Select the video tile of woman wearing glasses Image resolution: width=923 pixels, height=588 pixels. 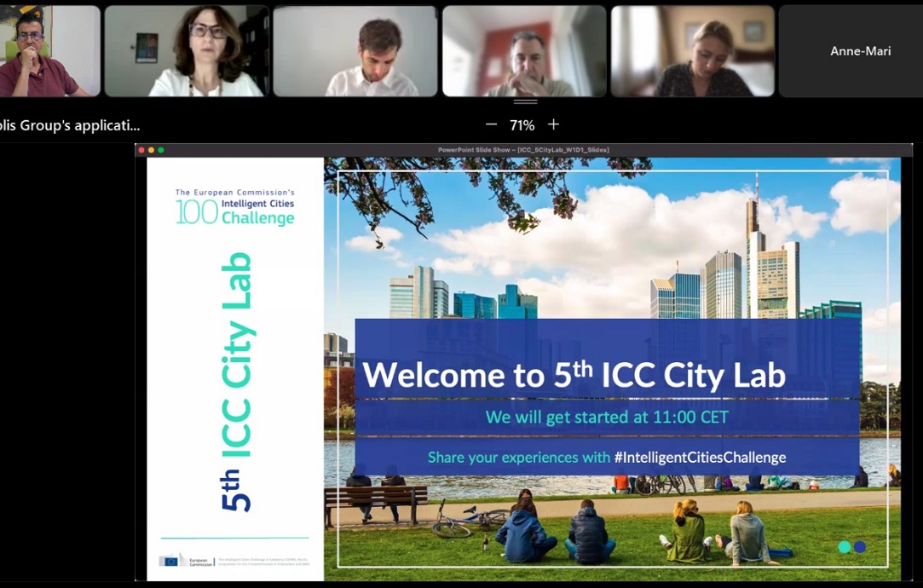187,51
